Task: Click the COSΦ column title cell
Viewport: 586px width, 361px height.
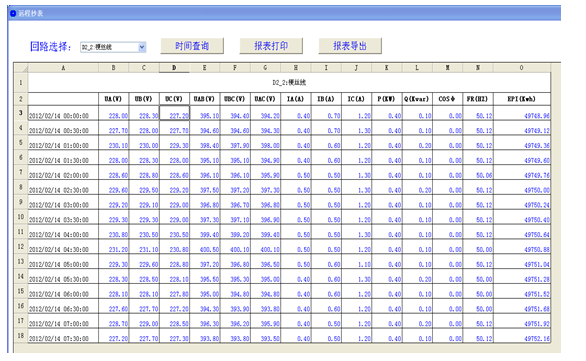Action: (447, 99)
